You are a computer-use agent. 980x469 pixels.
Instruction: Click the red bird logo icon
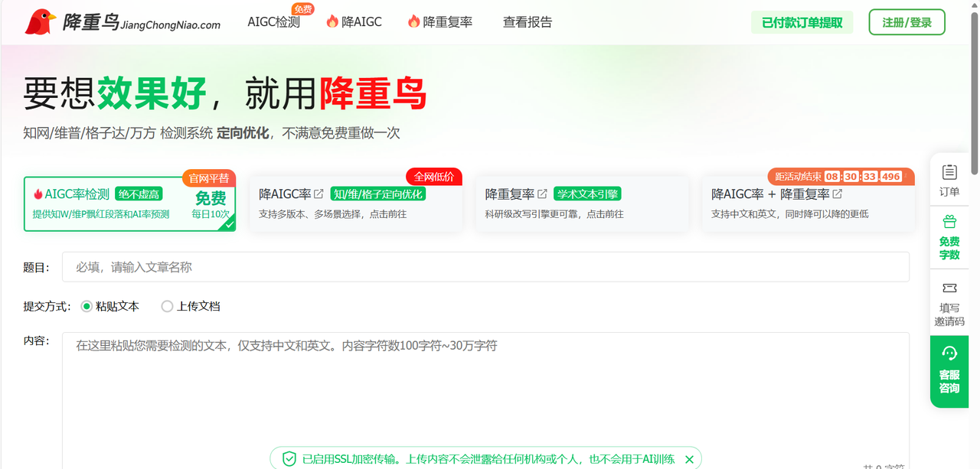point(40,22)
